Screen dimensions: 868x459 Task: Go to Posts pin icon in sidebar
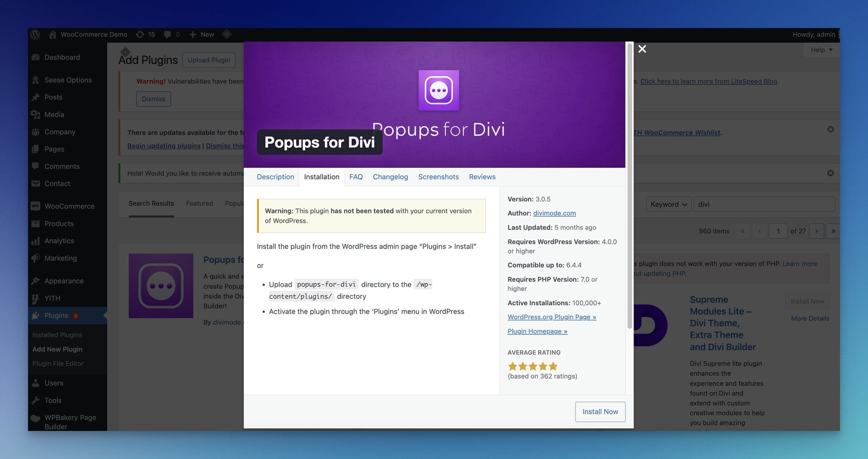tap(36, 97)
